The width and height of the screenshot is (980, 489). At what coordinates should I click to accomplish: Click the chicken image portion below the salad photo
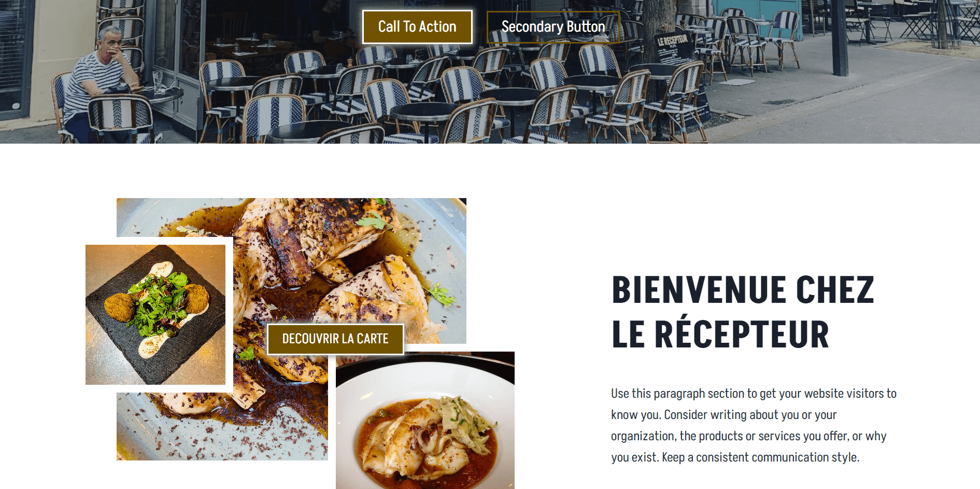point(222,426)
